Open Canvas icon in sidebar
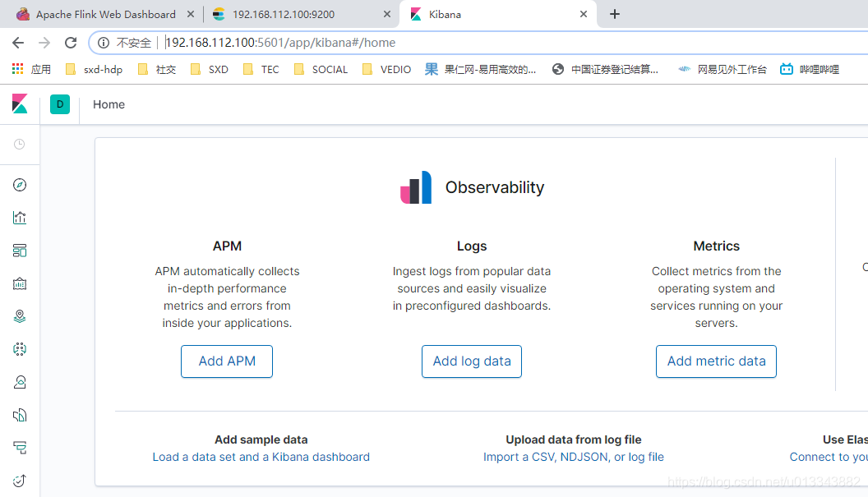The width and height of the screenshot is (868, 497). pyautogui.click(x=20, y=283)
